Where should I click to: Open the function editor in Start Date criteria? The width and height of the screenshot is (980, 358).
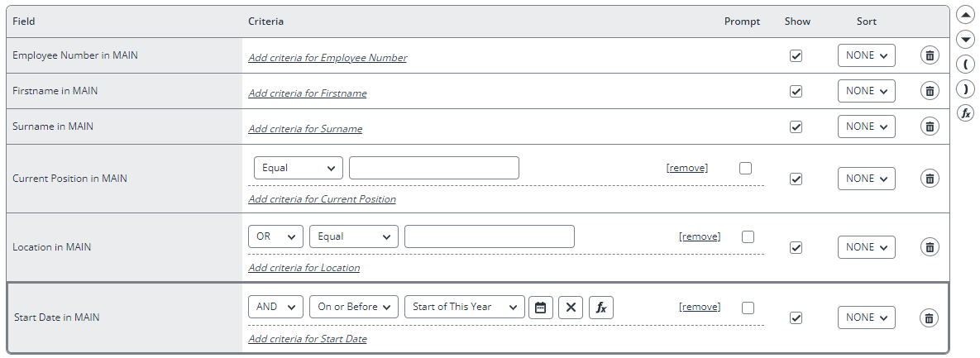tap(600, 308)
